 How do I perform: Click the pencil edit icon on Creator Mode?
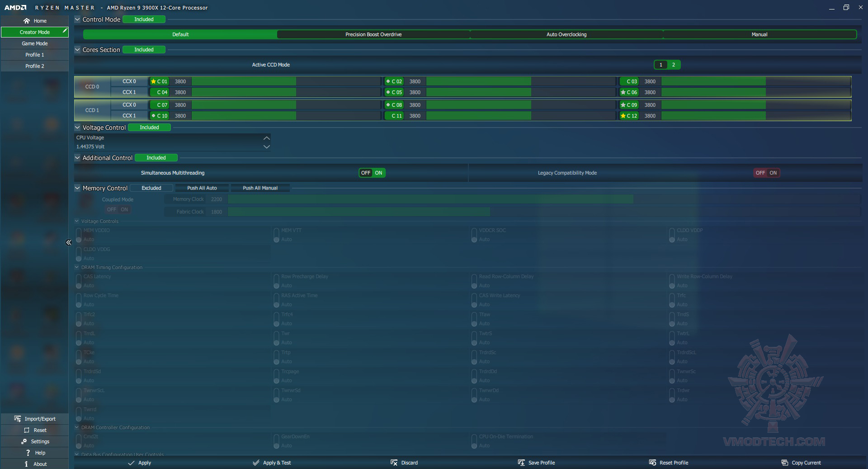pos(65,31)
